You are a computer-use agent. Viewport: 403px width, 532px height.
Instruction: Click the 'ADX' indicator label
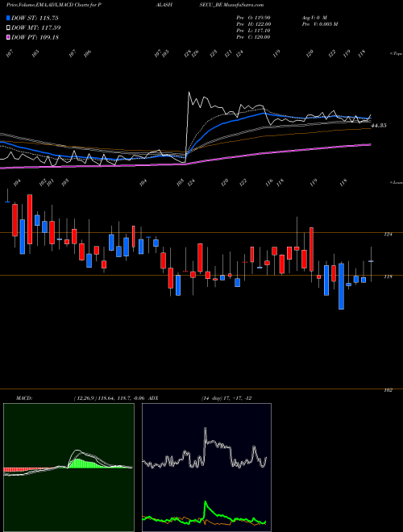153,398
